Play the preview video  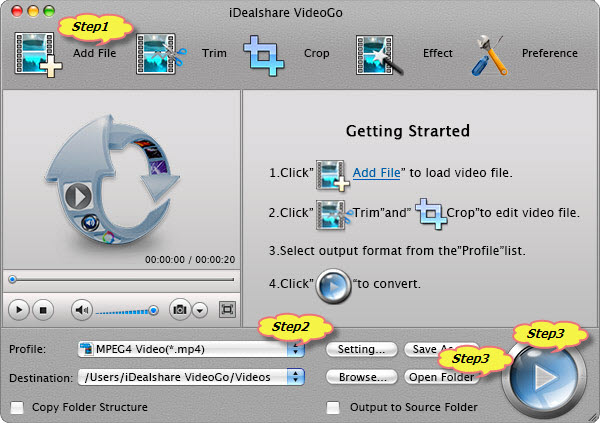[19, 310]
